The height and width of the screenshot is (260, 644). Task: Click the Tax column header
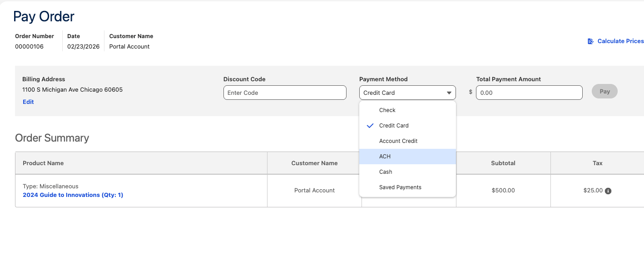[598, 163]
